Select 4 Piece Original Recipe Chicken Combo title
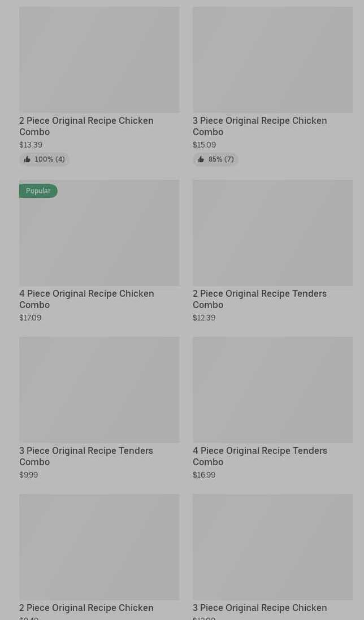Image resolution: width=364 pixels, height=620 pixels. [86, 299]
